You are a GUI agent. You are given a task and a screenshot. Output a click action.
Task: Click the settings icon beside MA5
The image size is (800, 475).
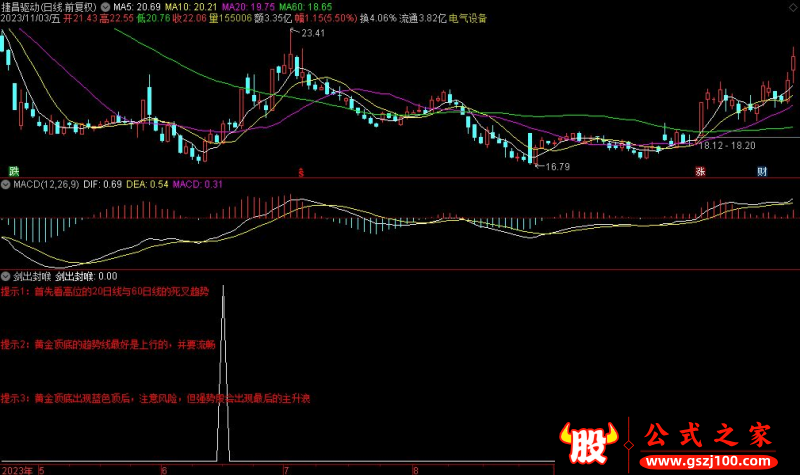[x=106, y=6]
